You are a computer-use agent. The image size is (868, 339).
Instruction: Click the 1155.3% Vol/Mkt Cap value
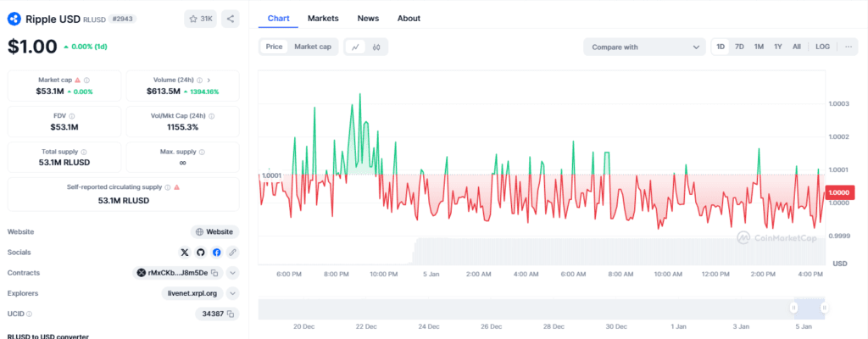pyautogui.click(x=183, y=127)
